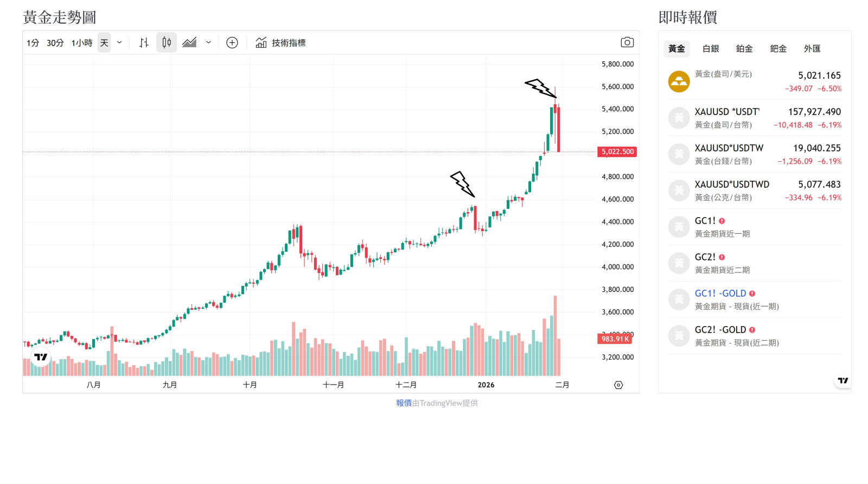
Task: Open the camera snapshot tool
Action: (627, 42)
